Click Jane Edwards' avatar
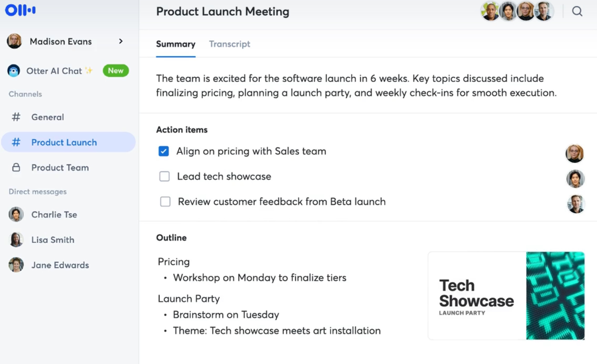This screenshot has width=597, height=364. pyautogui.click(x=16, y=265)
